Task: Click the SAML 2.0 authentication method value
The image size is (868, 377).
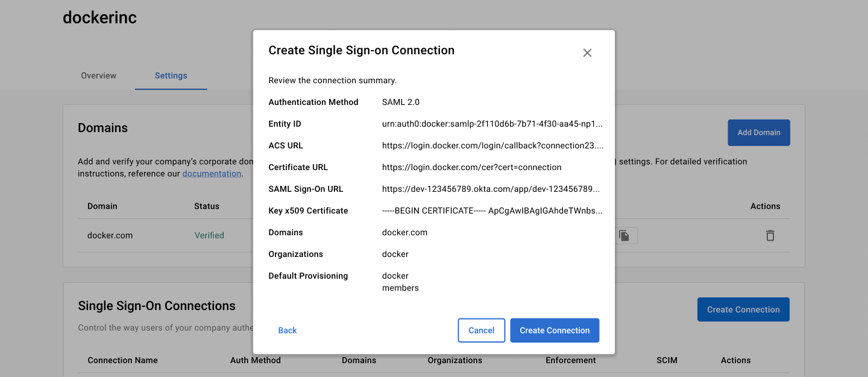Action: point(401,103)
